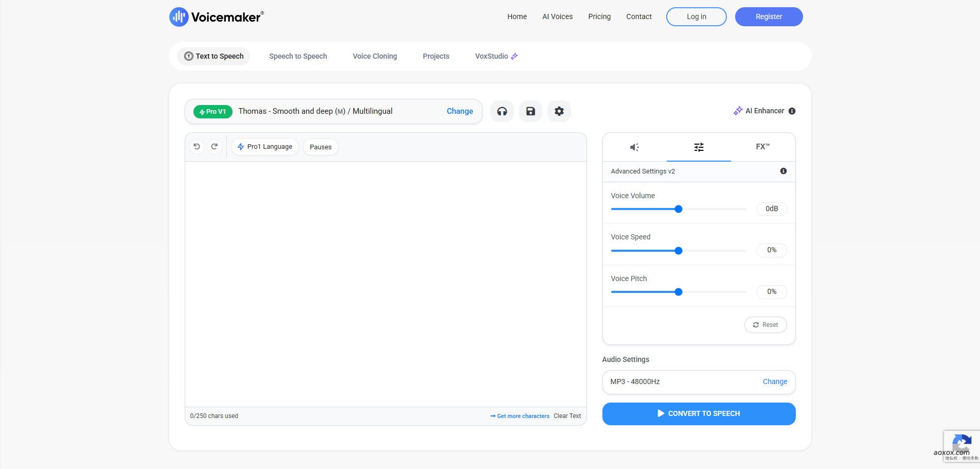Open the Pro1 Language selector
The height and width of the screenshot is (469, 980).
pyautogui.click(x=265, y=147)
